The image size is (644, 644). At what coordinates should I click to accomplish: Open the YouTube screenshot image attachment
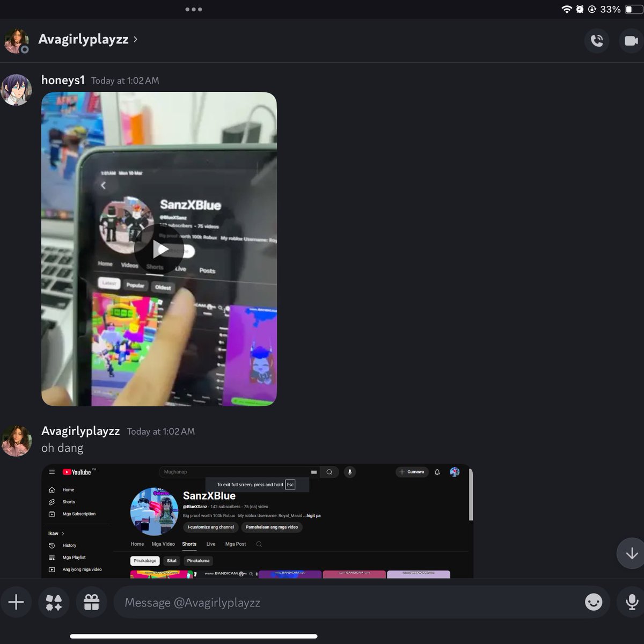[x=258, y=521]
